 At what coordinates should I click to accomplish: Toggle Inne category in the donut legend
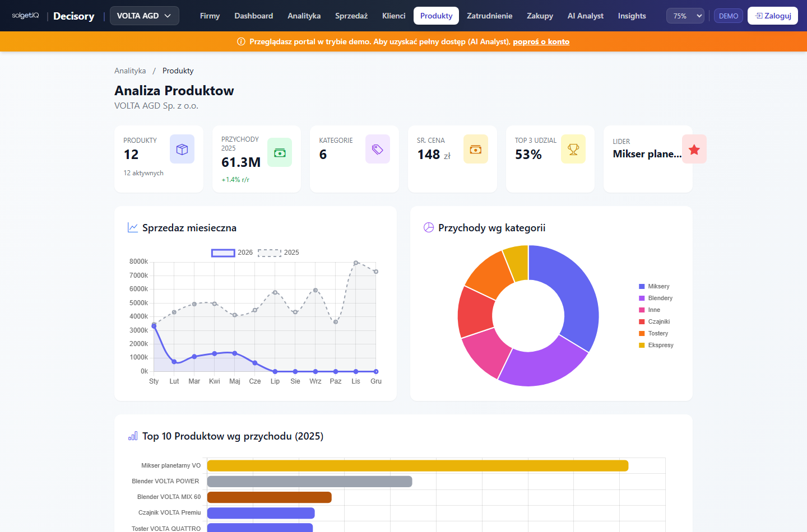pos(650,310)
